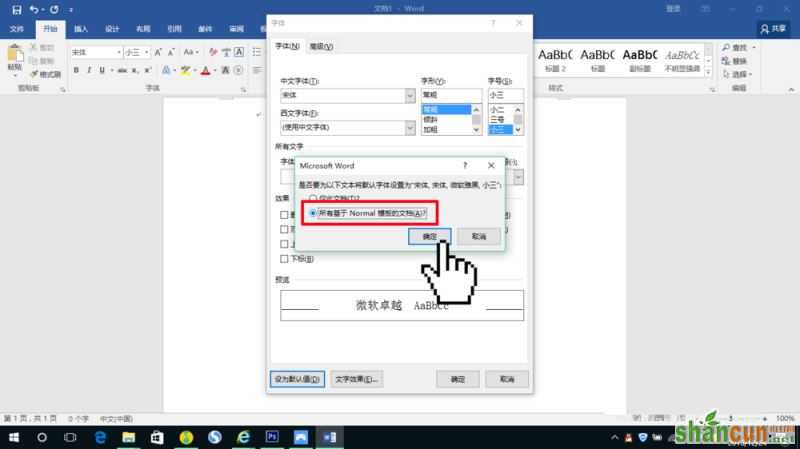The width and height of the screenshot is (800, 449).
Task: Click the Character Shading icon
Action: click(226, 70)
